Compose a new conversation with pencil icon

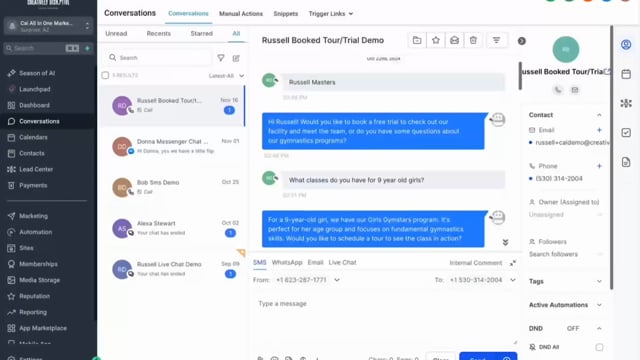pos(236,58)
